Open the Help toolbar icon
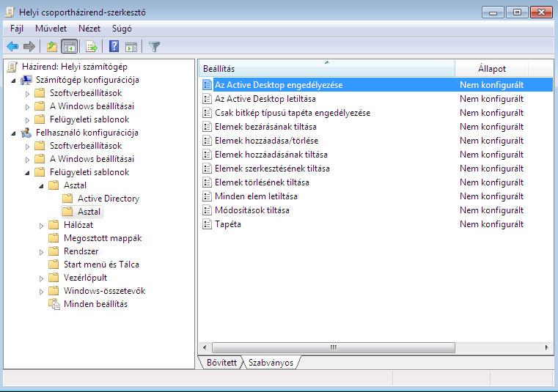The height and width of the screenshot is (392, 558). coord(114,47)
